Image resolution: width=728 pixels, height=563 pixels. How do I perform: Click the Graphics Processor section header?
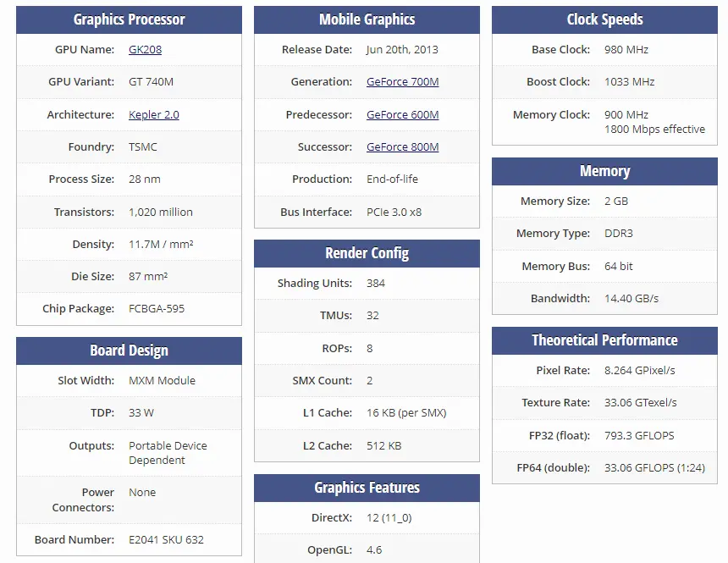click(x=129, y=19)
